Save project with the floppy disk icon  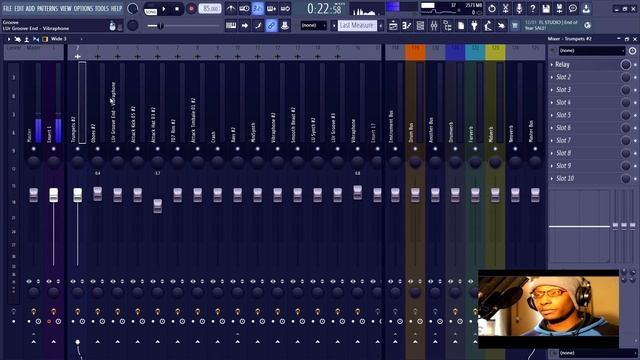tap(546, 8)
